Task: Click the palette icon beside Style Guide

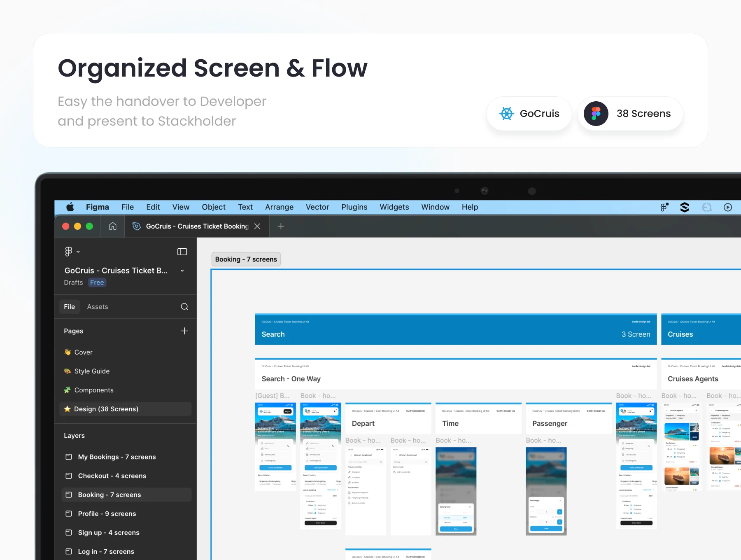Action: (68, 371)
